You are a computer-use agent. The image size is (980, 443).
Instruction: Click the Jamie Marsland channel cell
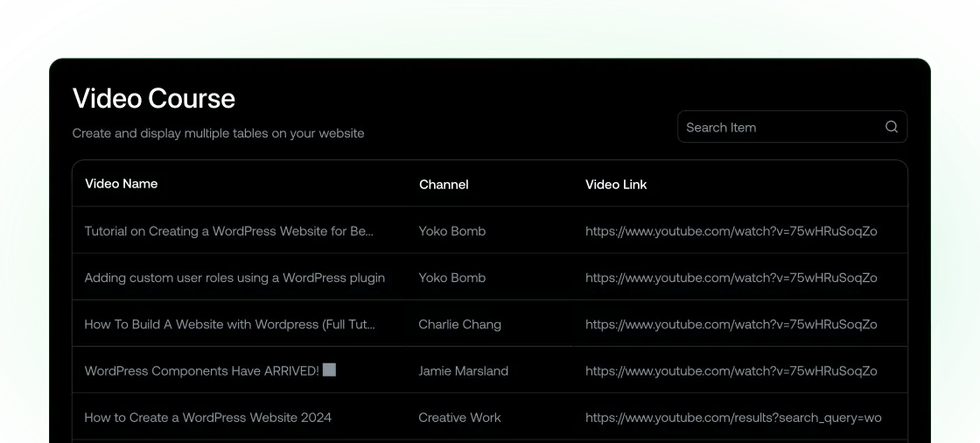click(463, 371)
